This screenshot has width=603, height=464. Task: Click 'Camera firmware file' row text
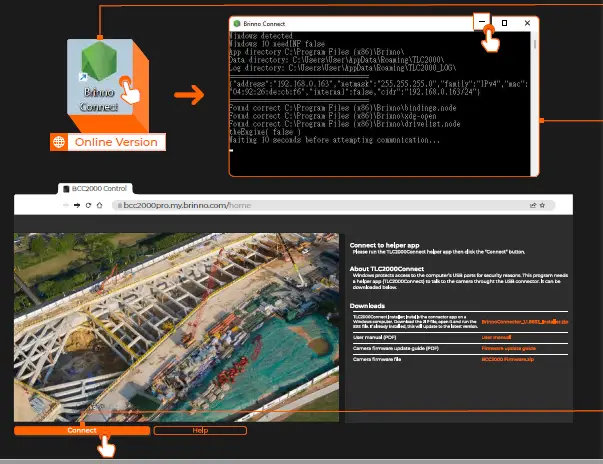377,359
